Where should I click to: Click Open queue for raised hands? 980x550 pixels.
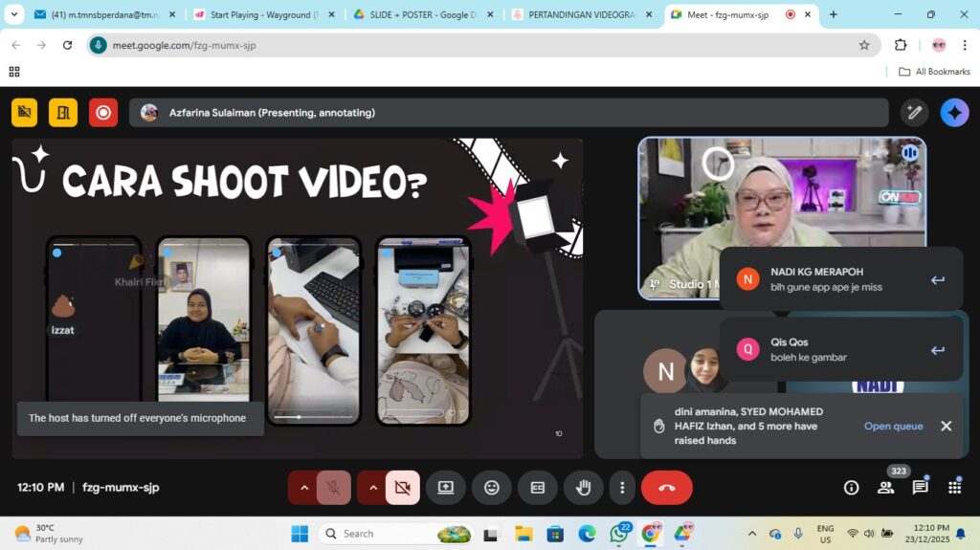[893, 427]
